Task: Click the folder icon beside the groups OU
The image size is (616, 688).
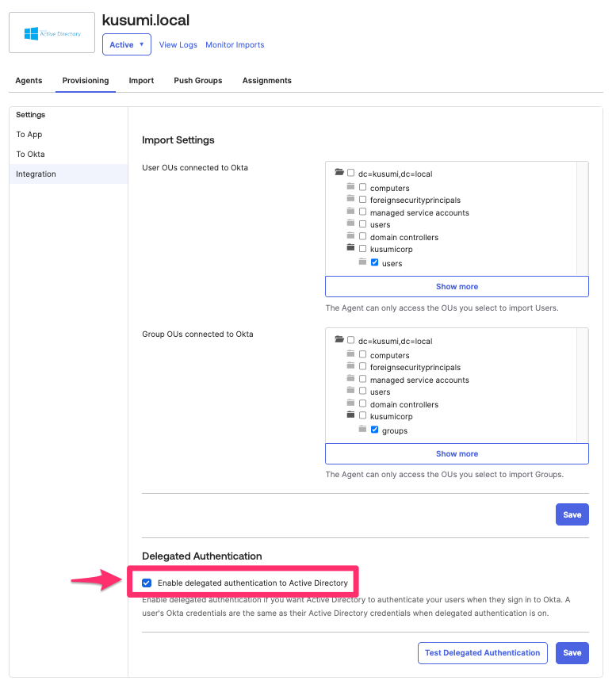Action: (363, 430)
